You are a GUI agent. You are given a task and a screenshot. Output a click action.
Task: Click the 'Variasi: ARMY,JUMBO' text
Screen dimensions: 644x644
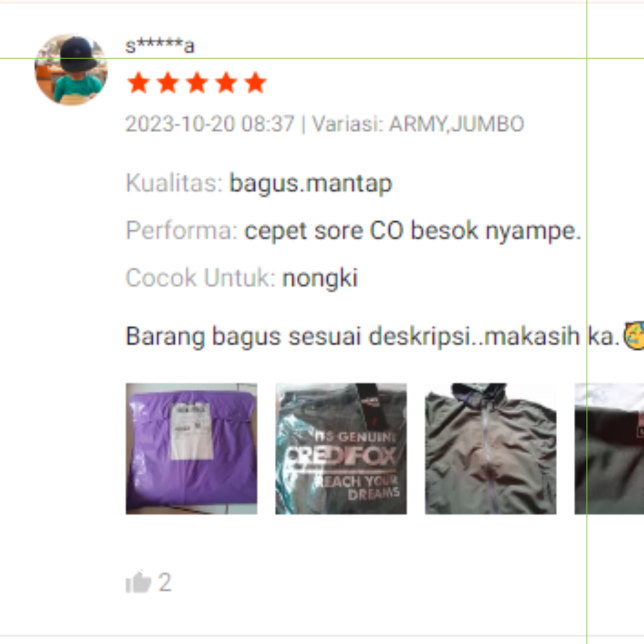[x=418, y=124]
